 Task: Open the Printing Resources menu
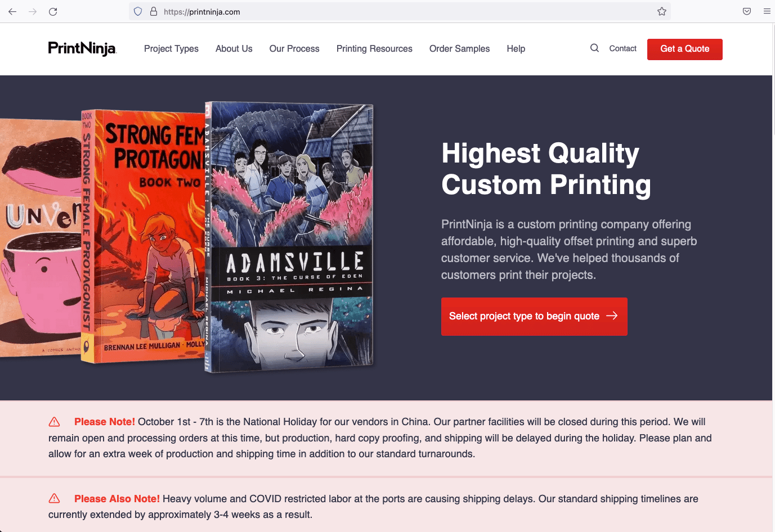click(x=374, y=49)
